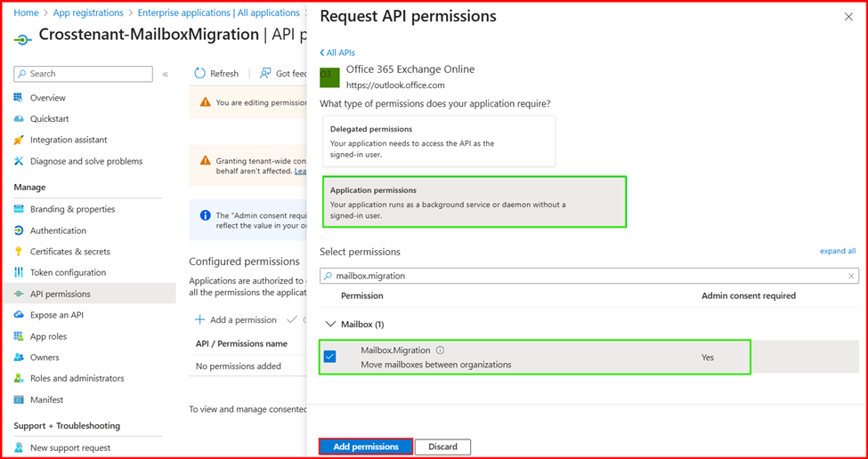Collapse the left navigation sidebar chevron
Screen dimensions: 868x459
pos(166,75)
